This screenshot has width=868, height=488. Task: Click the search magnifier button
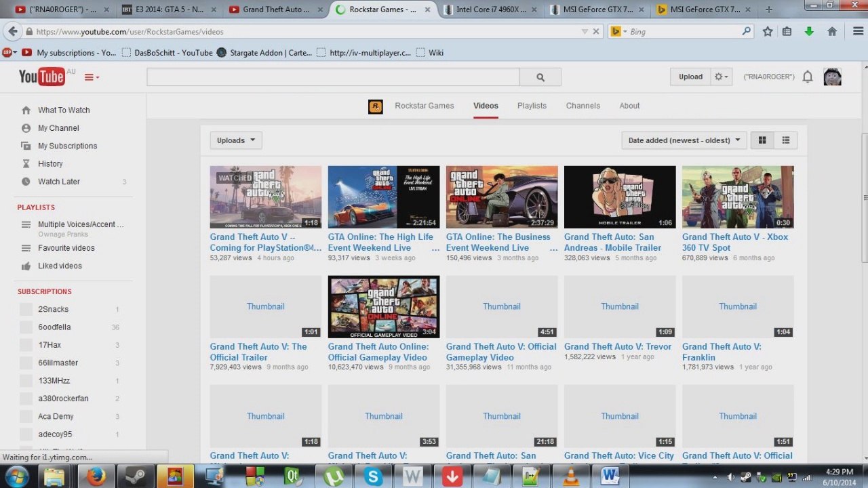tap(540, 77)
